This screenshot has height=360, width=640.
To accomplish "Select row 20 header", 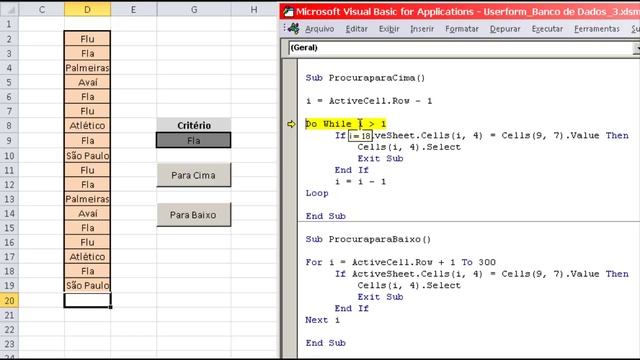I will click(9, 300).
